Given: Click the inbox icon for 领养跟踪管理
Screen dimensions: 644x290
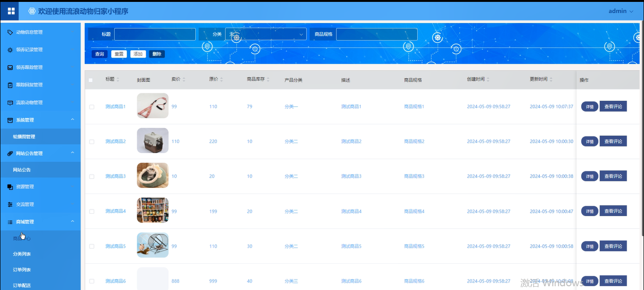Looking at the screenshot, I should coord(10,67).
